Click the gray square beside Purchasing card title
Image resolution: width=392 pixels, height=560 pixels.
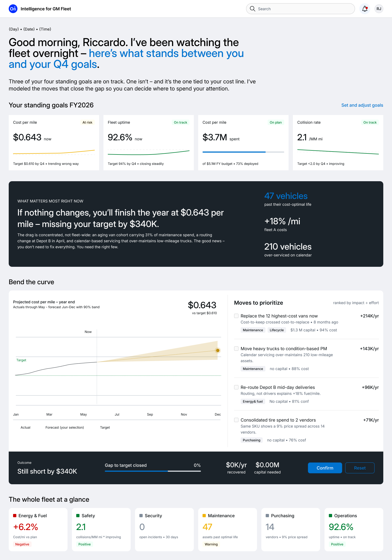(x=267, y=516)
